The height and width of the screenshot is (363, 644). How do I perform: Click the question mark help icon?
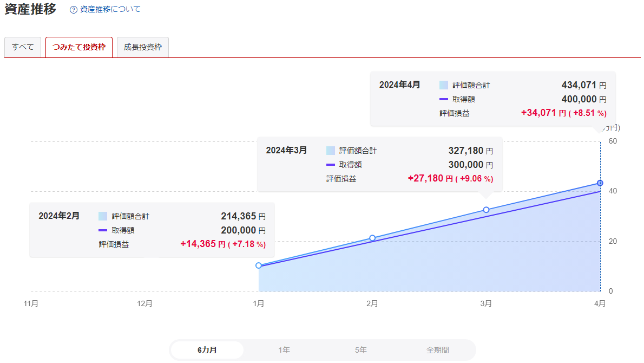tap(74, 10)
